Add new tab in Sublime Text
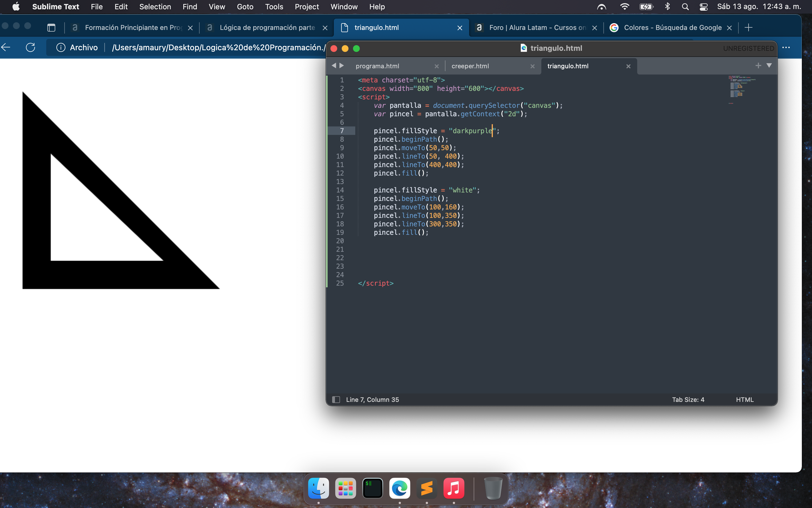Image resolution: width=812 pixels, height=508 pixels. (758, 65)
